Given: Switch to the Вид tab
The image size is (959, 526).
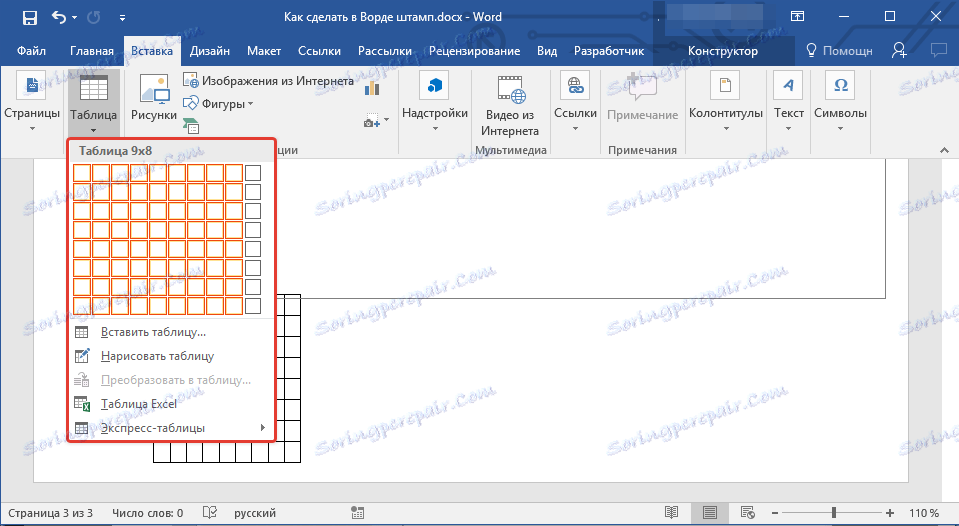Looking at the screenshot, I should click(x=547, y=51).
